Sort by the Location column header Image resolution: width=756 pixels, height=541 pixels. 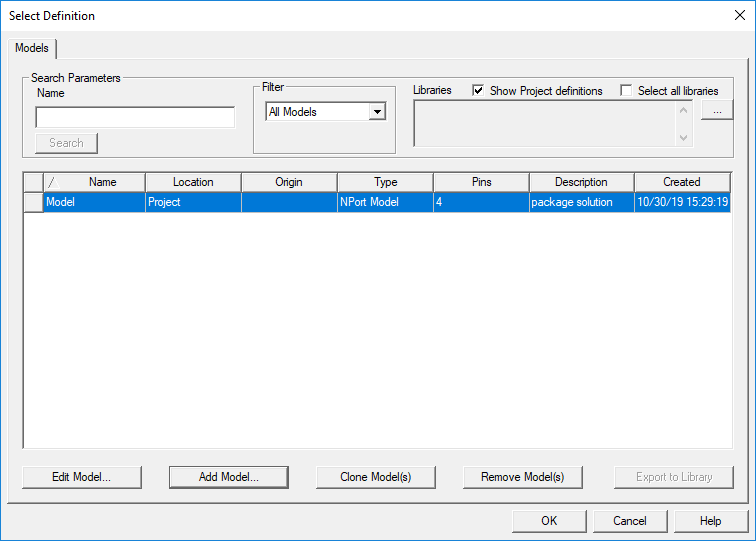coord(193,182)
